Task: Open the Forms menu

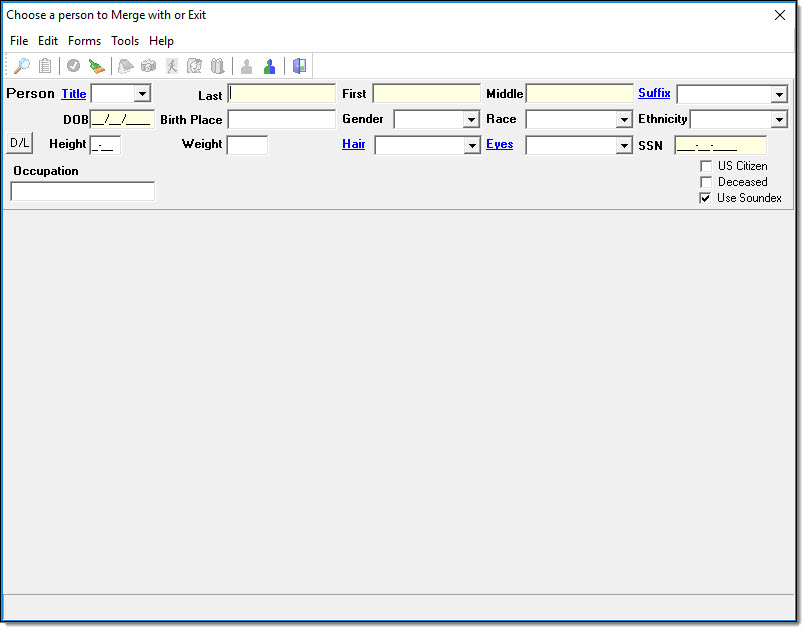Action: pyautogui.click(x=84, y=41)
